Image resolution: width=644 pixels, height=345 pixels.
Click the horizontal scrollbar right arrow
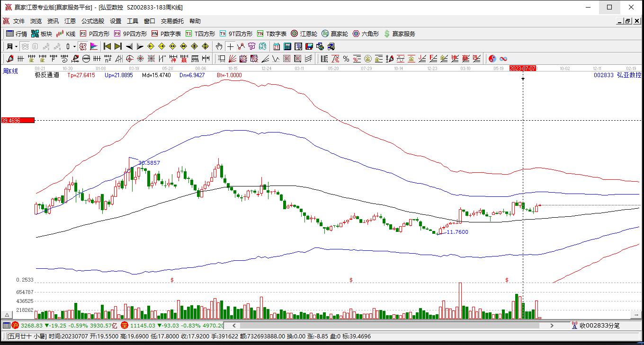point(552,326)
